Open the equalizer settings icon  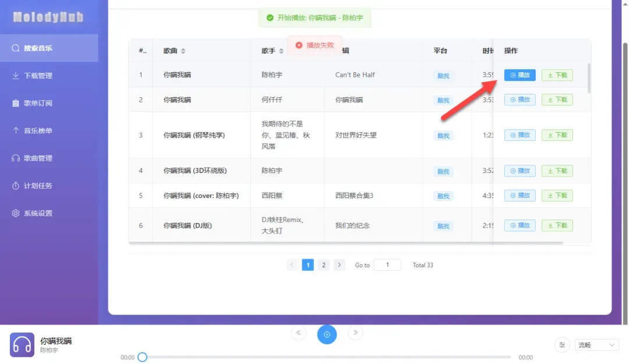coord(562,345)
